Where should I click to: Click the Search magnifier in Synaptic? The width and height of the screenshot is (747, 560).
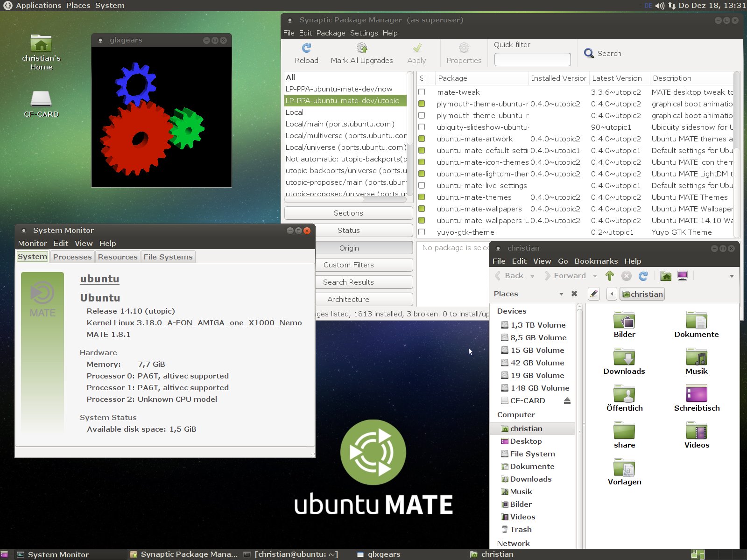[589, 54]
